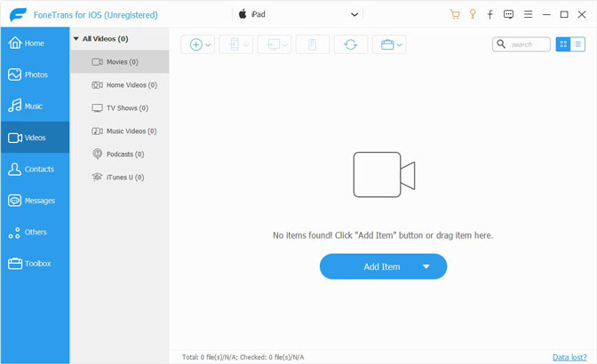Select Music Videos (0) category

120,131
